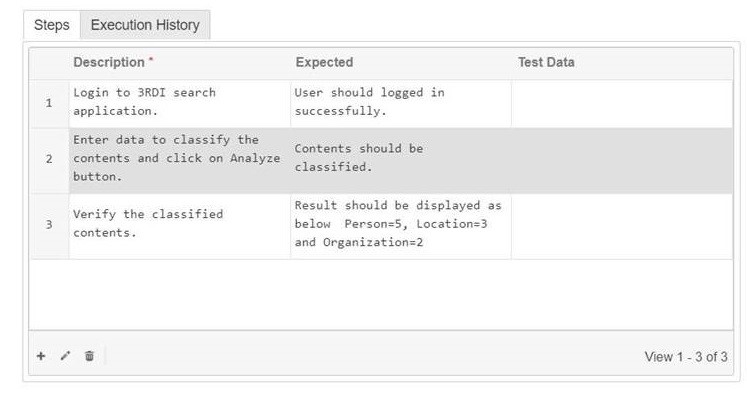Click the 'Contents should be classified' expected cell
The image size is (747, 393).
point(401,160)
